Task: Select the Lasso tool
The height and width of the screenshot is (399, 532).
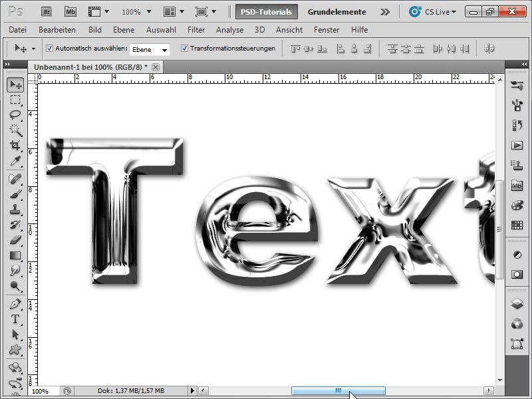Action: pyautogui.click(x=15, y=115)
